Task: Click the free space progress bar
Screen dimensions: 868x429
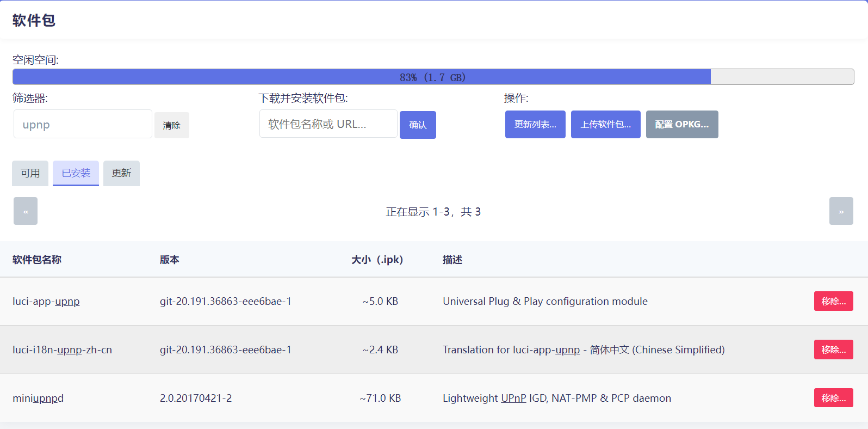Action: [x=433, y=77]
